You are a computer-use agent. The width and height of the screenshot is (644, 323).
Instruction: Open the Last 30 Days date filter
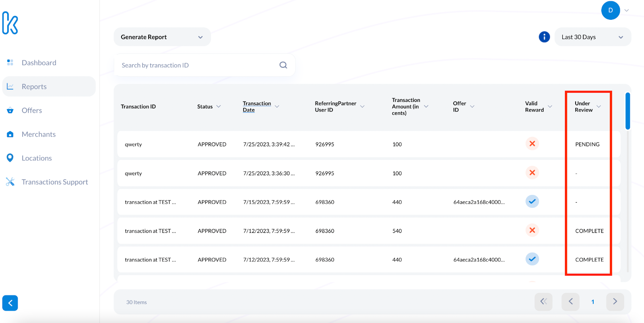click(592, 37)
